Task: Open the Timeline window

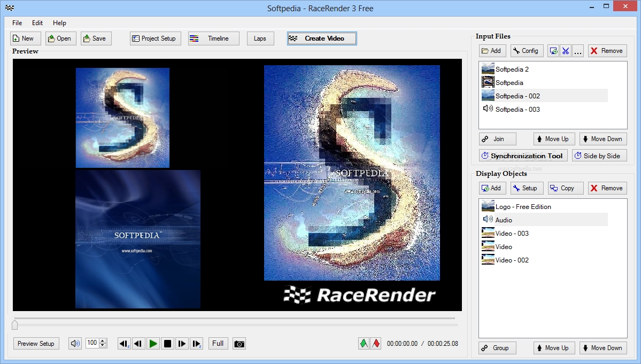Action: 214,38
